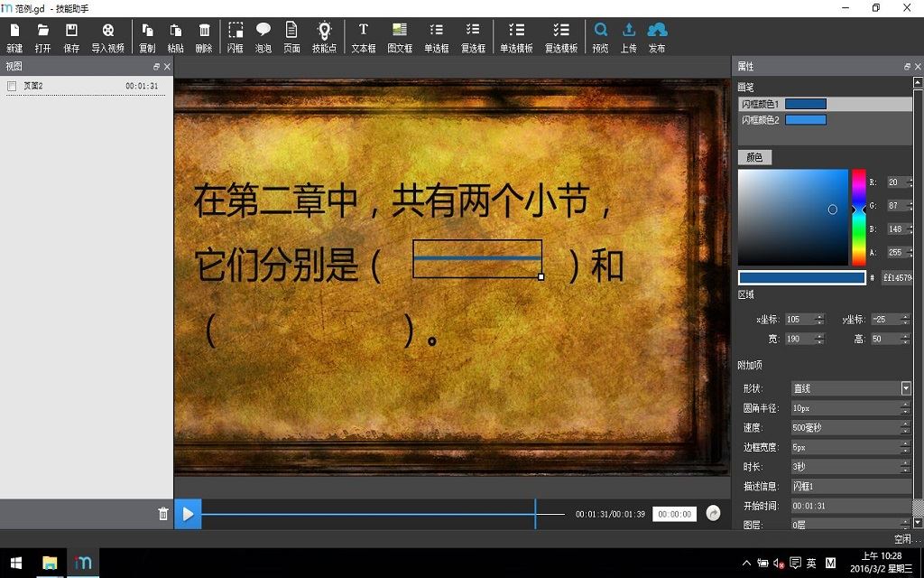The image size is (924, 578).
Task: Open a file with the 打开 icon
Action: 42,37
